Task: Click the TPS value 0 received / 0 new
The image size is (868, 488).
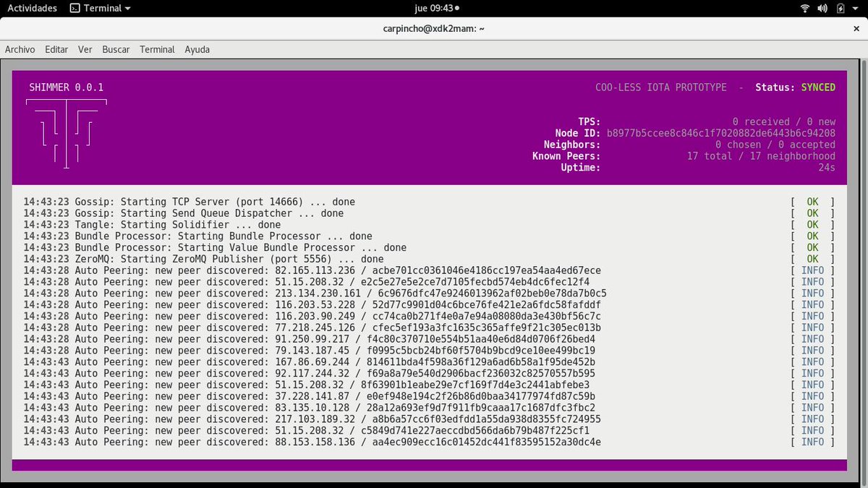Action: pyautogui.click(x=784, y=122)
